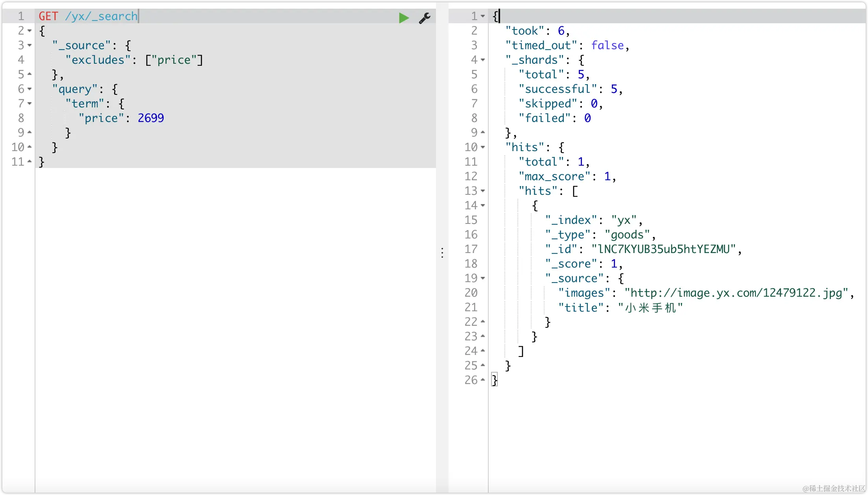Place the cursor on the price value 2699

pos(151,118)
